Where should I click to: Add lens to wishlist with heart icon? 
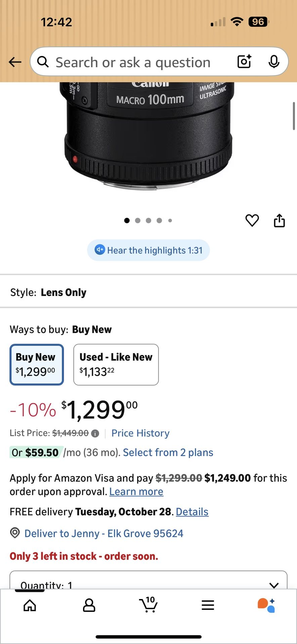252,220
